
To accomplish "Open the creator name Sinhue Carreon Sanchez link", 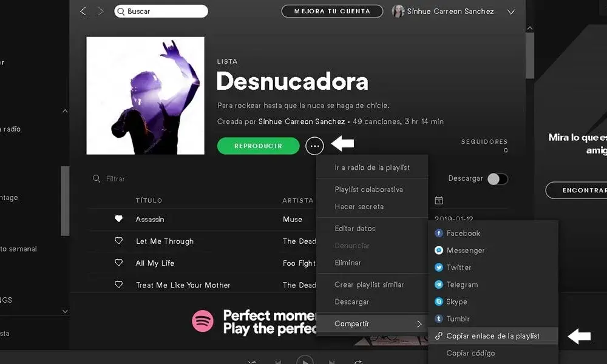I will 302,121.
